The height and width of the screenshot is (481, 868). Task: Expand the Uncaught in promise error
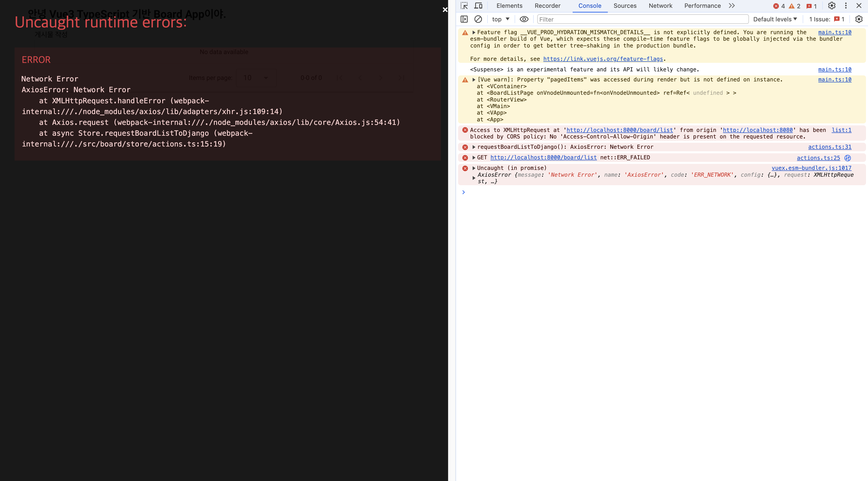(474, 168)
